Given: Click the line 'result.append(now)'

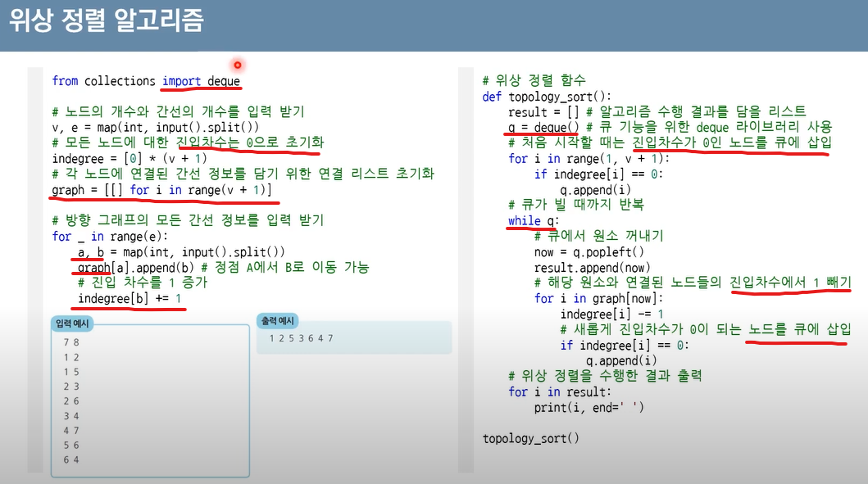Looking at the screenshot, I should [x=592, y=268].
